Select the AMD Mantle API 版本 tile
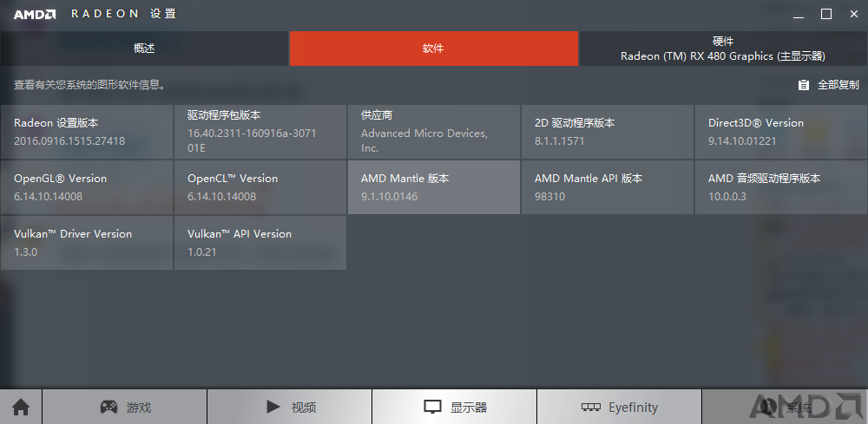Screen dimensions: 868x424 (608, 186)
